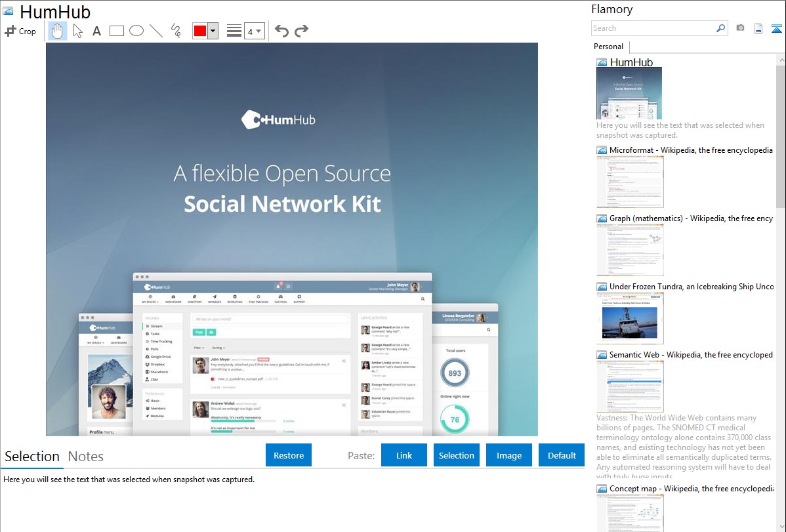Open the line width 4 dropdown
This screenshot has height=532, width=786.
pyautogui.click(x=254, y=31)
